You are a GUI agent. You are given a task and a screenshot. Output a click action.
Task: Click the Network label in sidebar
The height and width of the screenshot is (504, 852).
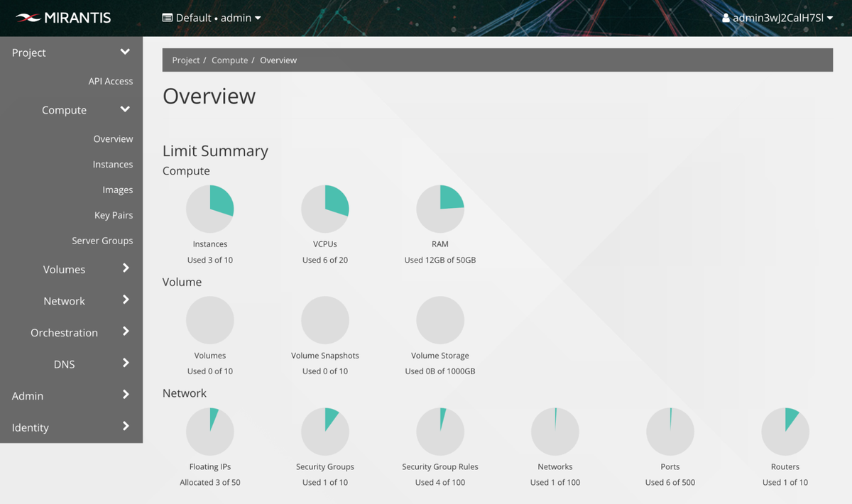click(64, 301)
